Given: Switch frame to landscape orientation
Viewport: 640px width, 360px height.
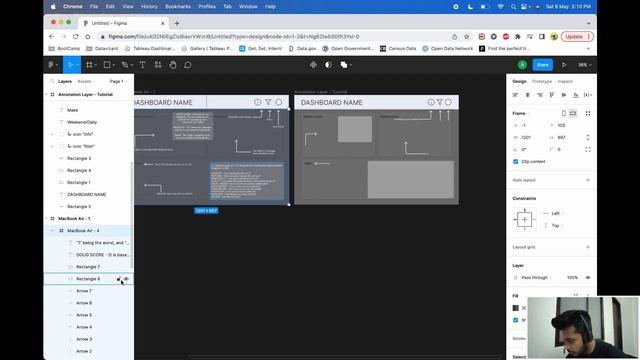Looking at the screenshot, I should [x=573, y=113].
